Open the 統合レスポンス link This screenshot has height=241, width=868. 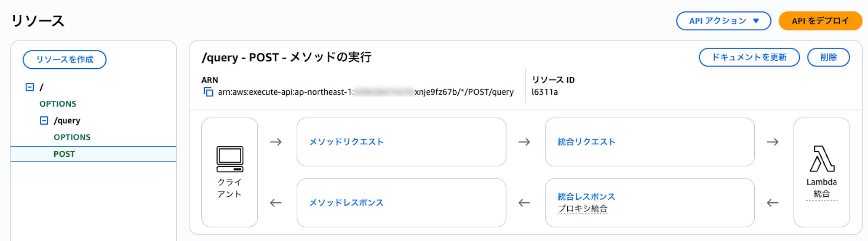coord(586,197)
